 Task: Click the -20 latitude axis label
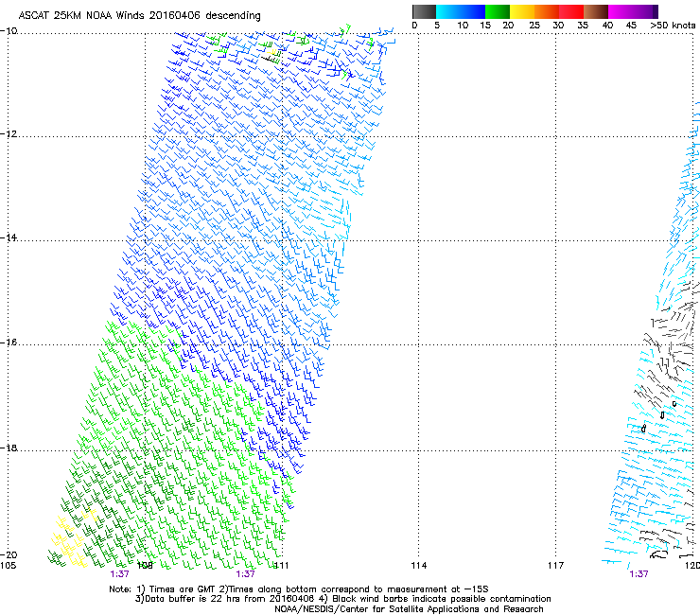pyautogui.click(x=9, y=554)
